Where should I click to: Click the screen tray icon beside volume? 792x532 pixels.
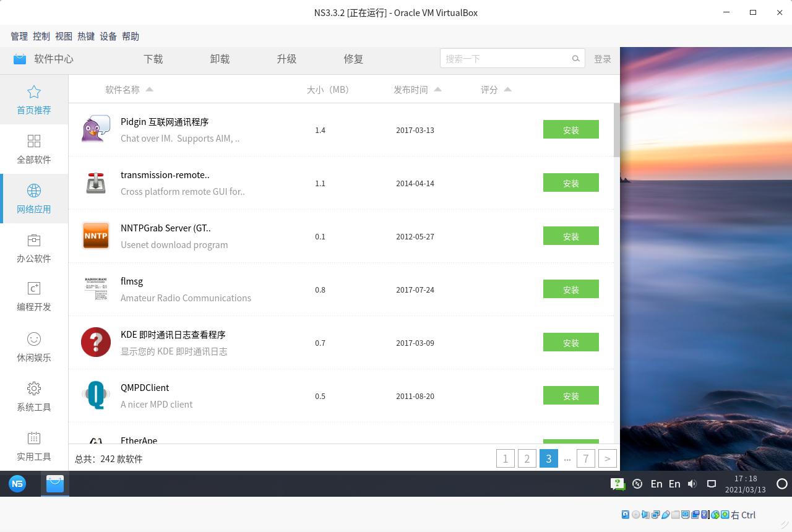pyautogui.click(x=712, y=484)
